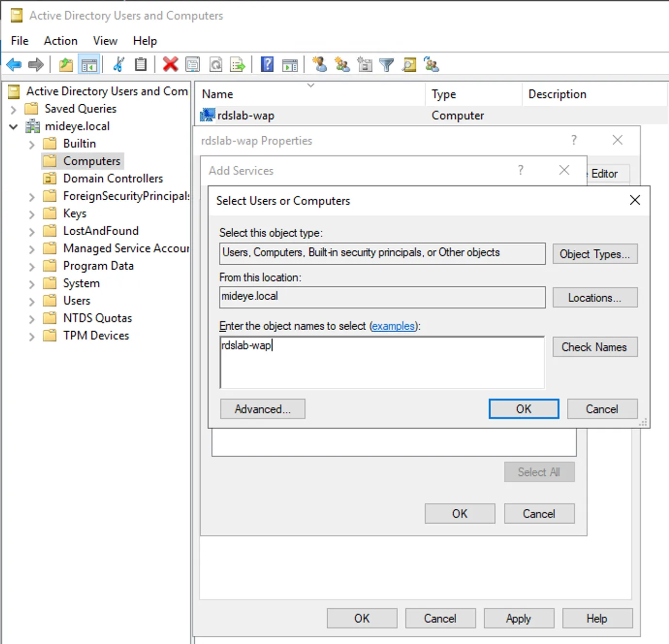Screen dimensions: 669x644
Task: Click the Create New Organizational Unit icon
Action: 365,64
